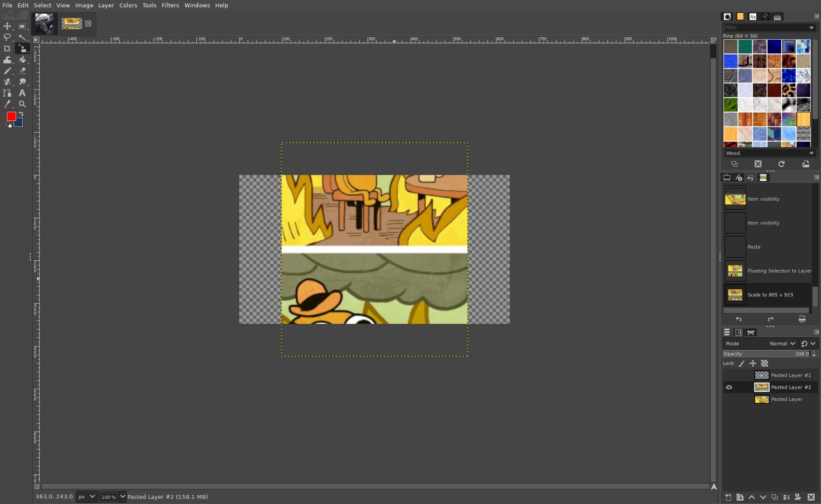This screenshot has width=821, height=504.
Task: Open the Filters menu
Action: (x=171, y=5)
